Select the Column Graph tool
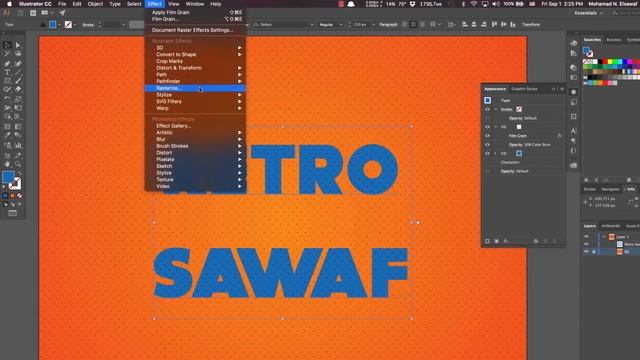This screenshot has width=640, height=360. pyautogui.click(x=18, y=145)
